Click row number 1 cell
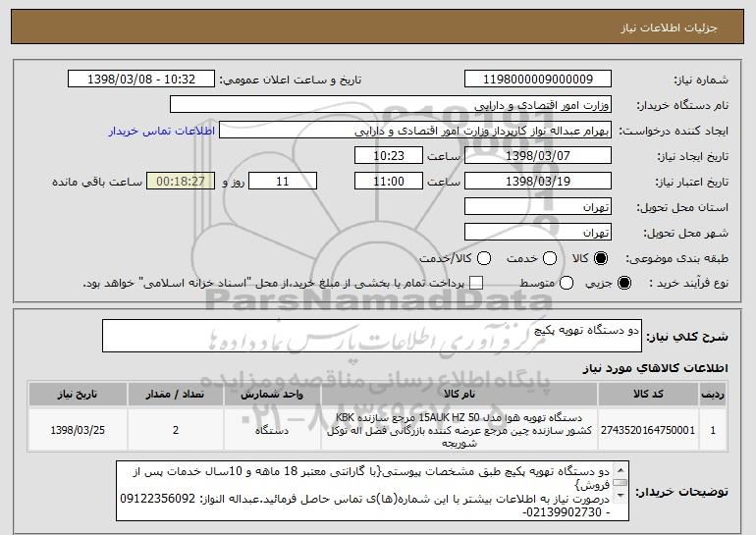Image resolution: width=756 pixels, height=535 pixels. click(713, 430)
